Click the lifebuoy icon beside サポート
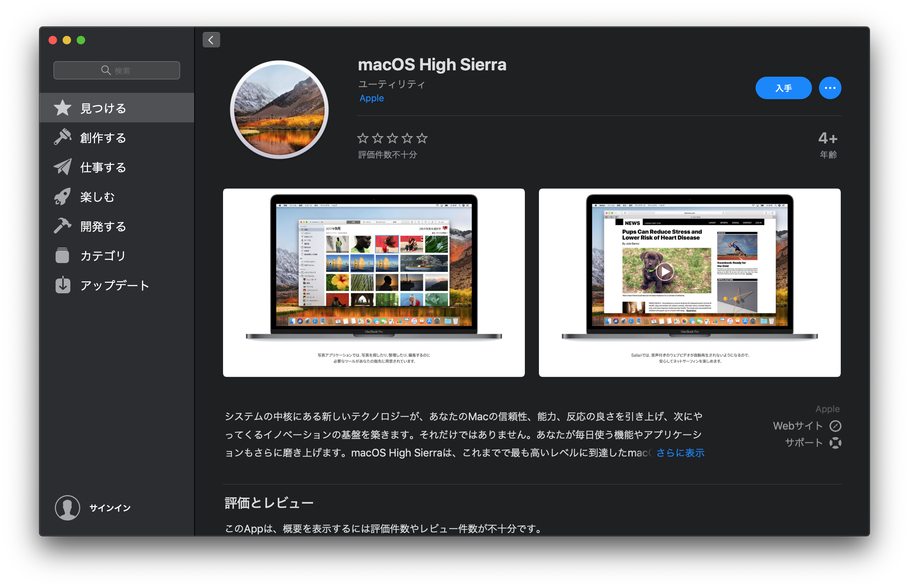Screen dimensions: 909x588 click(x=835, y=443)
